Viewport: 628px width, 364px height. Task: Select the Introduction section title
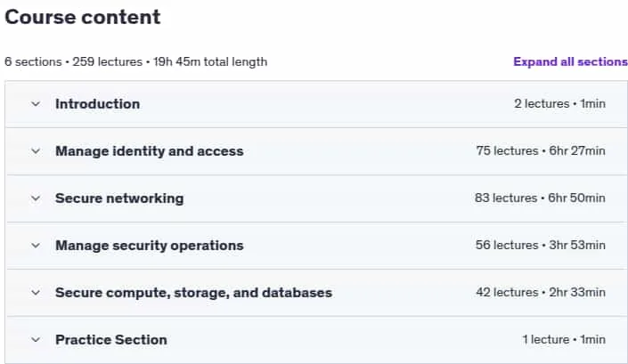click(98, 104)
